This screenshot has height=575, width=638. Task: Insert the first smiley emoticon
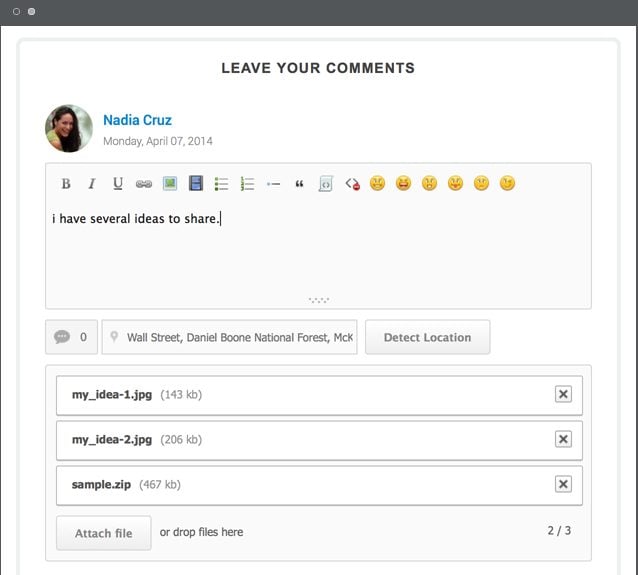click(377, 184)
